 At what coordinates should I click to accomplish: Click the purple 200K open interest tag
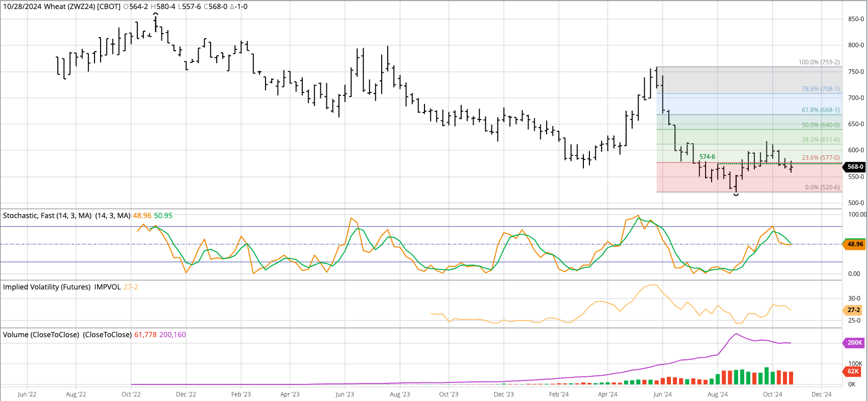[x=854, y=343]
